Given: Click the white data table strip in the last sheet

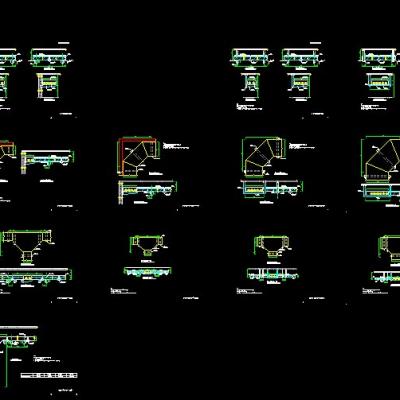Looking at the screenshot, I should pyautogui.click(x=49, y=375).
